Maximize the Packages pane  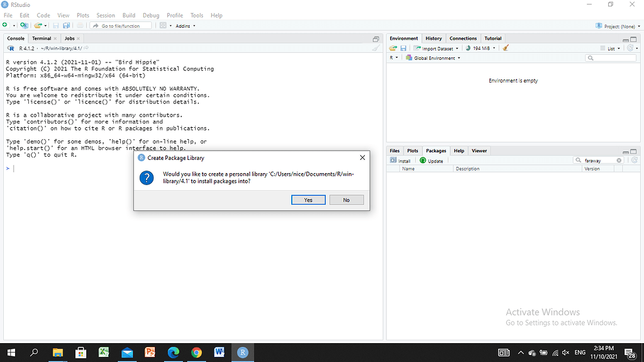(633, 152)
